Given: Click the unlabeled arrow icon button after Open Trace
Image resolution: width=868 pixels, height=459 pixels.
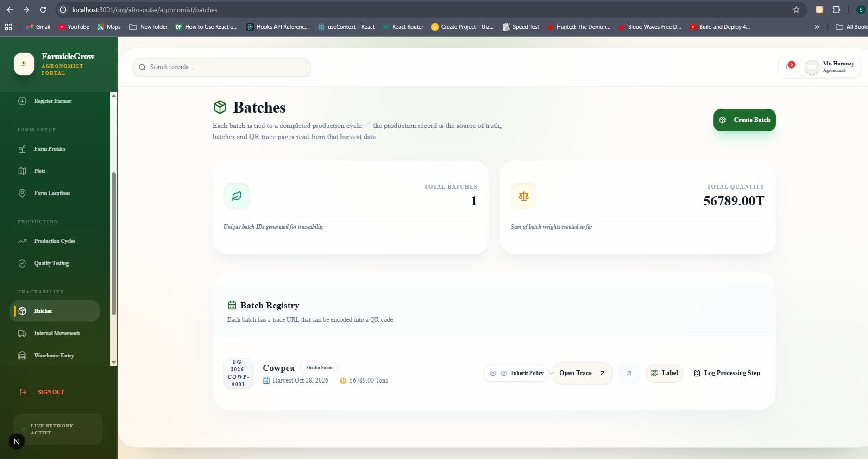Looking at the screenshot, I should pos(629,373).
